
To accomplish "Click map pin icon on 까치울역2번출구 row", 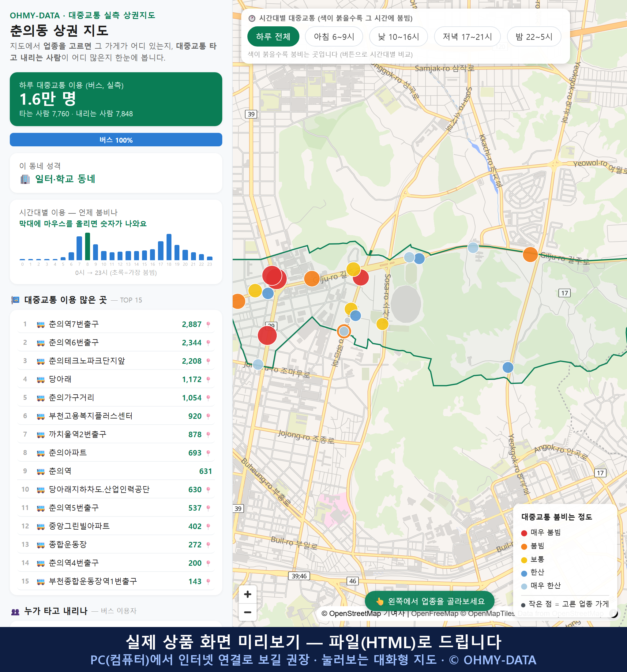I will coord(208,435).
